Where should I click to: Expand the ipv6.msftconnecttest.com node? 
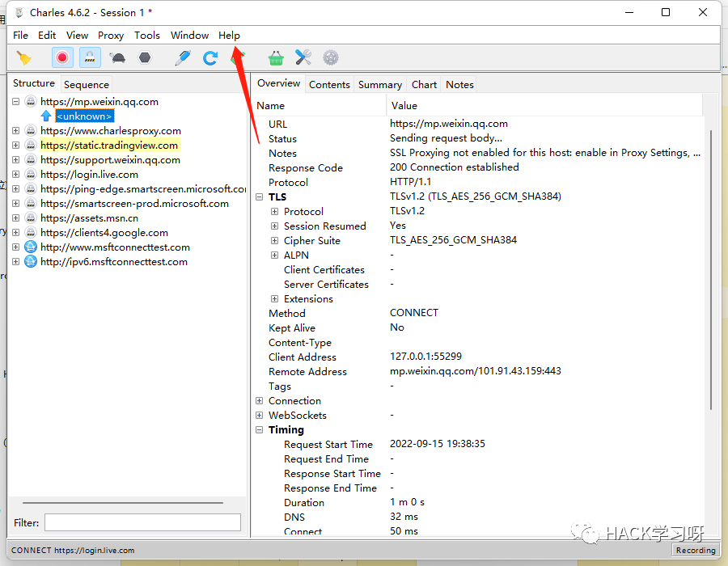(x=16, y=262)
